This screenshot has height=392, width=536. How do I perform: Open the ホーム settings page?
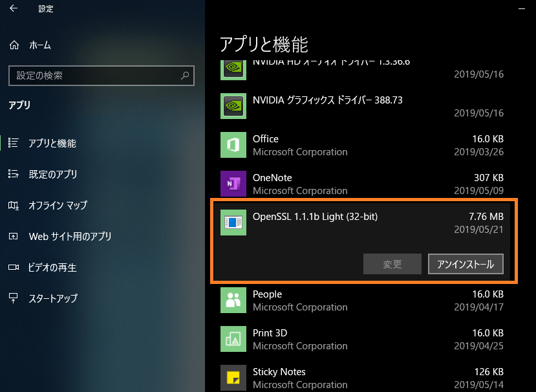40,45
